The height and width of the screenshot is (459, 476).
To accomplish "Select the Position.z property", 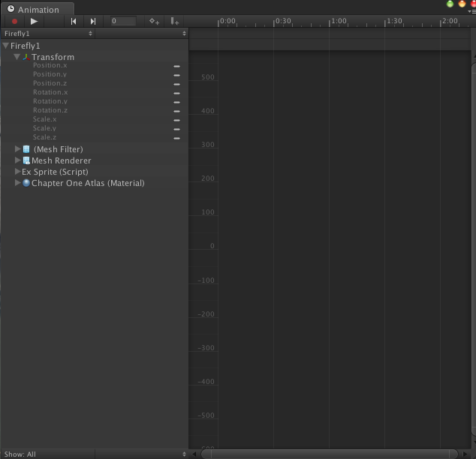I will [x=50, y=83].
